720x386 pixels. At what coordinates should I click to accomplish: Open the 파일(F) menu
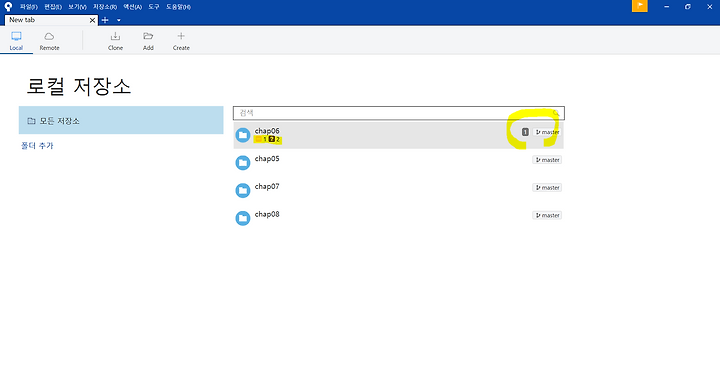(28, 7)
